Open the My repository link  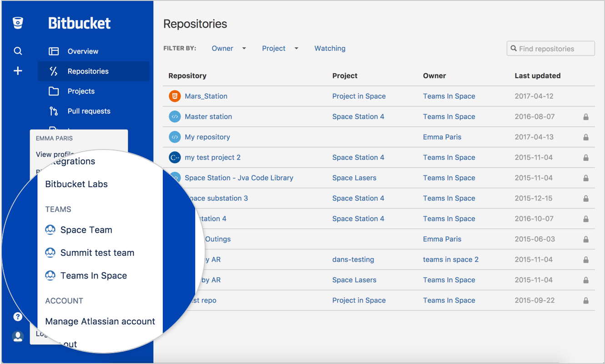[x=207, y=137]
